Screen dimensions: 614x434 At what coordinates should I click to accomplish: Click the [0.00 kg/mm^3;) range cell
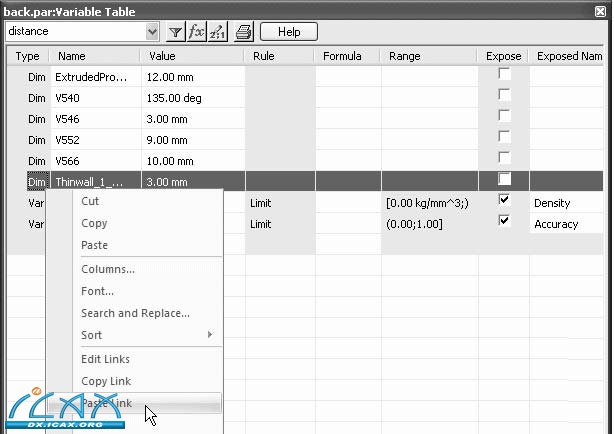(x=430, y=203)
